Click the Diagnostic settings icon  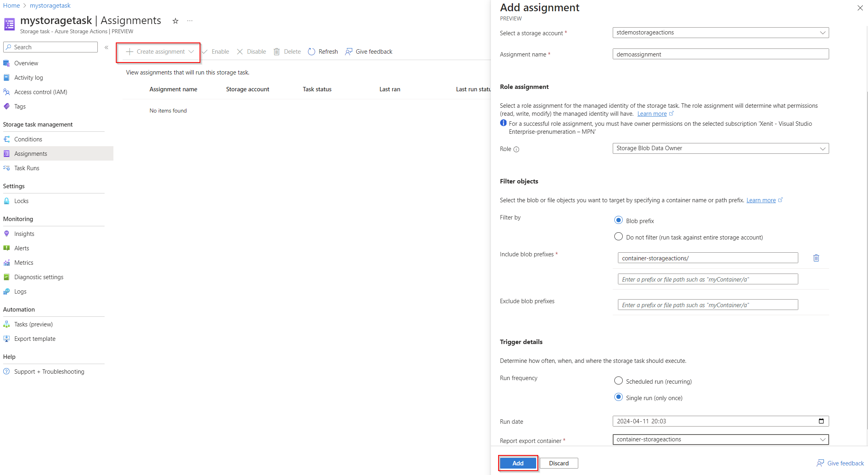pos(6,277)
